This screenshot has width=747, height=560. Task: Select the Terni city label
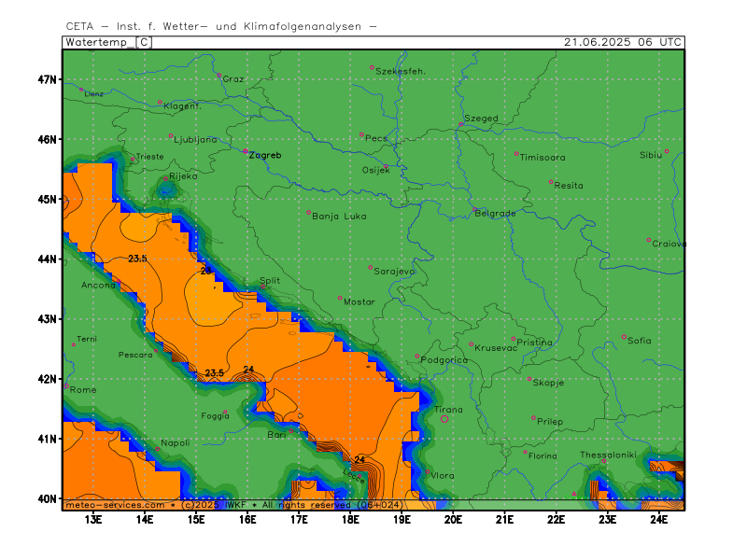pyautogui.click(x=87, y=339)
